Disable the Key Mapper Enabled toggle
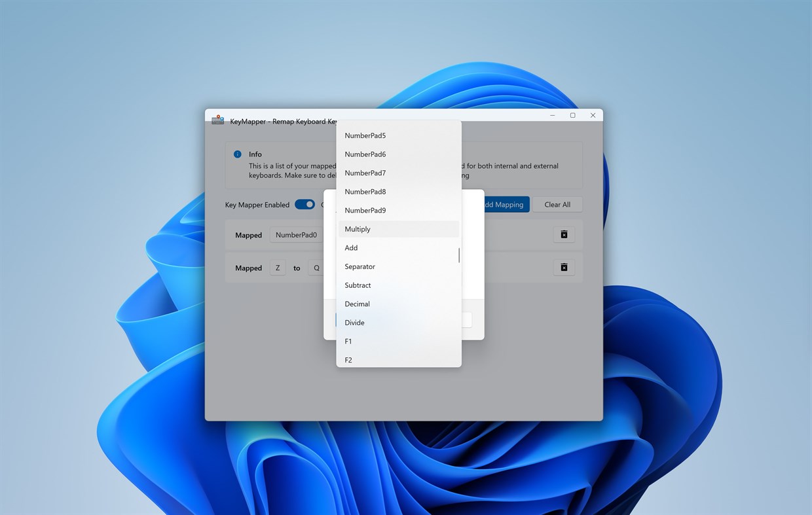Image resolution: width=812 pixels, height=515 pixels. [304, 204]
